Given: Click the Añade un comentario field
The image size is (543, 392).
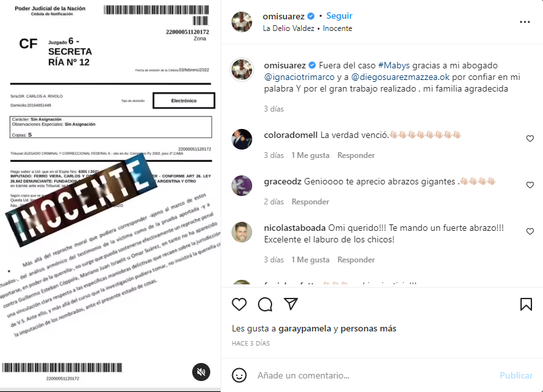Looking at the screenshot, I should click(374, 375).
